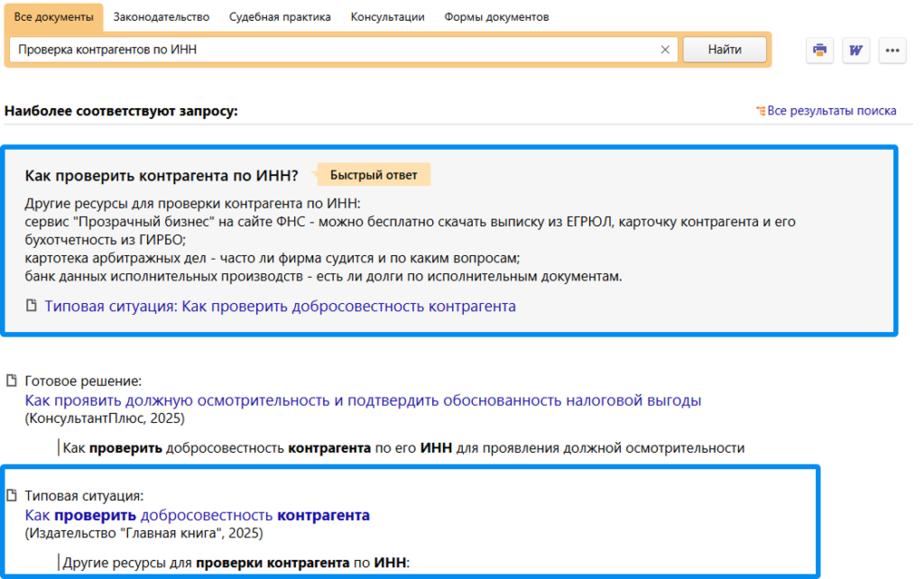Screen dimensions: 924x579
Task: Click snippet 'Другие ресурсы для проверки контрагента по ИНН:' at bottom
Action: point(236,563)
